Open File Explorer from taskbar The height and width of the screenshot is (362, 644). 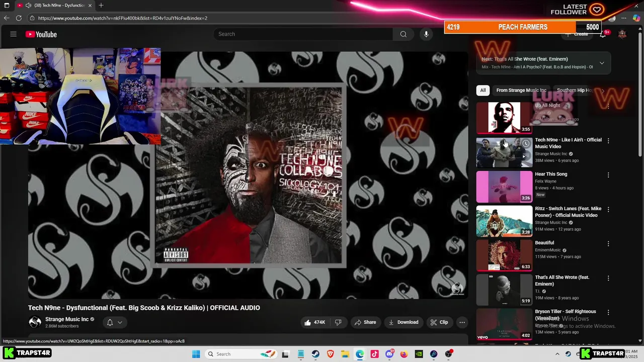coord(345,354)
